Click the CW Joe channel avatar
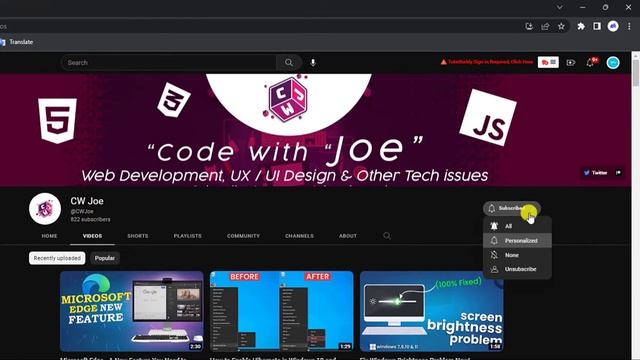Image resolution: width=640 pixels, height=360 pixels. point(45,209)
